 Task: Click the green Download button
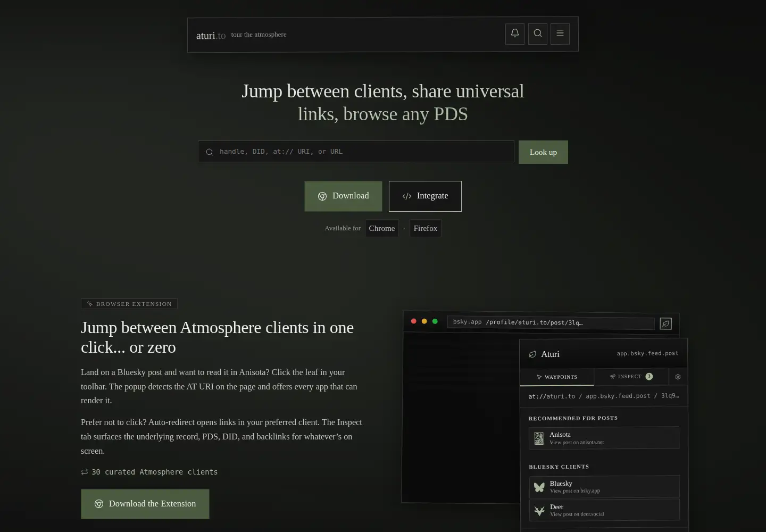coord(343,196)
